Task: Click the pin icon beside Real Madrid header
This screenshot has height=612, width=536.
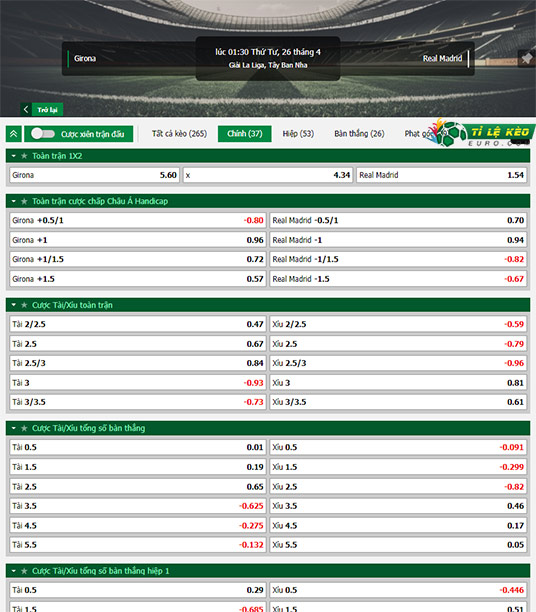Action: (x=527, y=59)
